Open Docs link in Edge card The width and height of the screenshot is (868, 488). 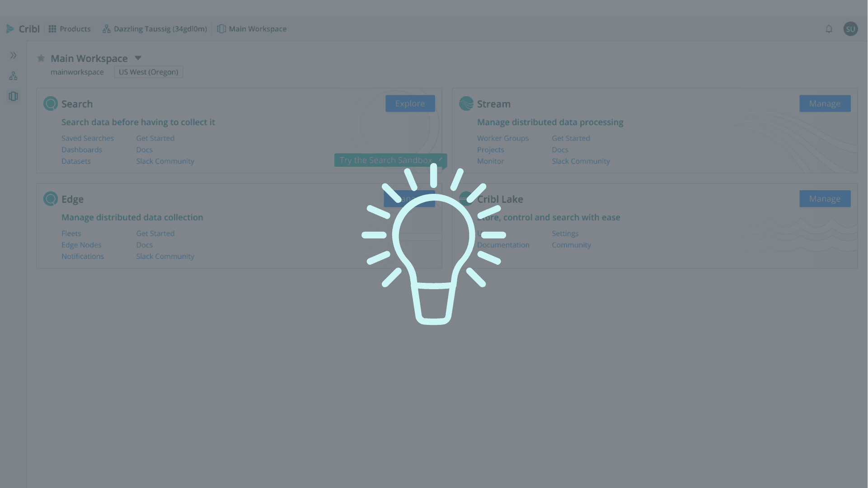click(144, 245)
